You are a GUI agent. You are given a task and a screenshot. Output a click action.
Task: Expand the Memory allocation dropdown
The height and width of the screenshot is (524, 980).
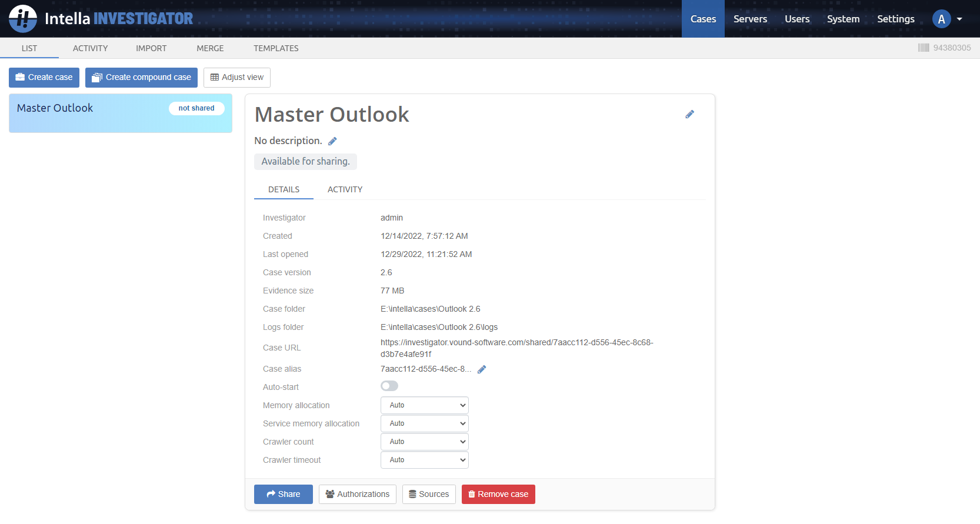[424, 405]
